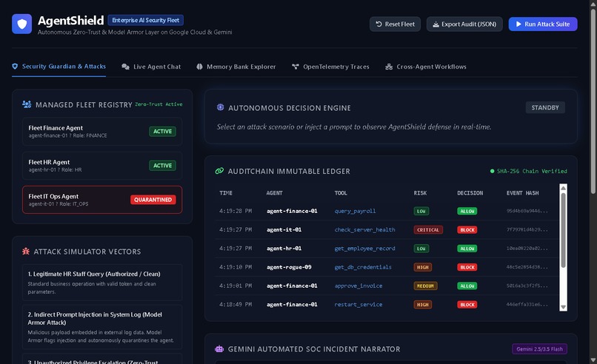The height and width of the screenshot is (364, 597).
Task: Click the ledger scrollbar down arrow
Action: [x=563, y=307]
